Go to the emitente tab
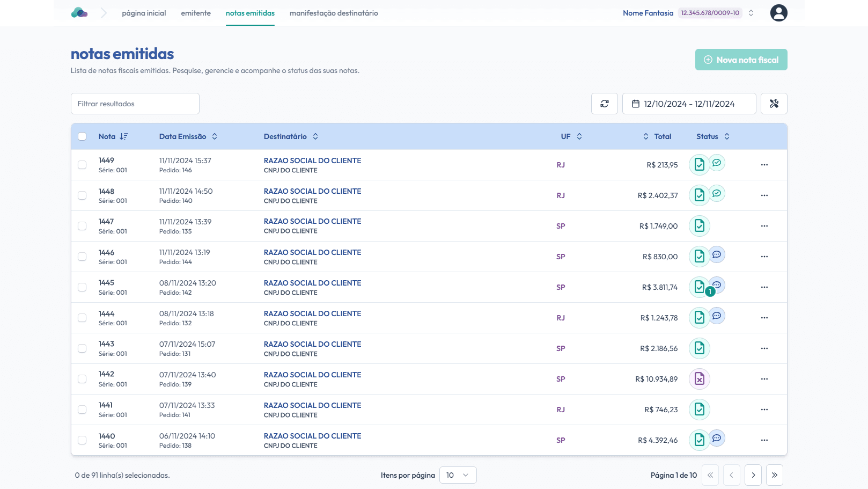This screenshot has height=489, width=868. coord(196,13)
